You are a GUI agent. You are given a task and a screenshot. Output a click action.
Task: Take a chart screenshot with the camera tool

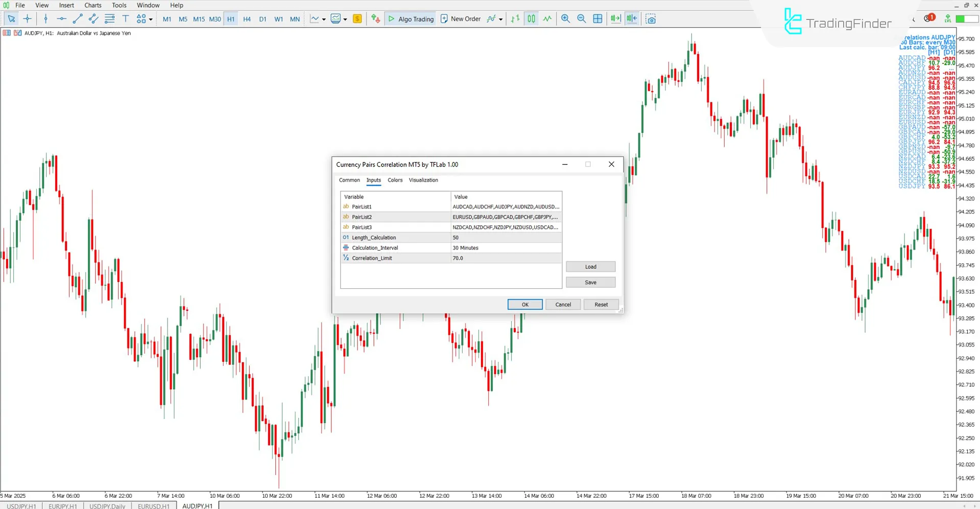[651, 18]
